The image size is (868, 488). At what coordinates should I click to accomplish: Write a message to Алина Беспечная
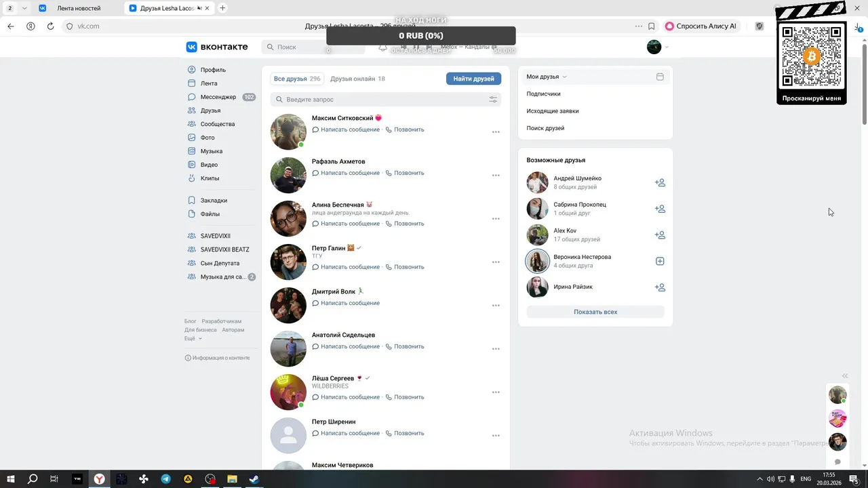[x=346, y=224]
